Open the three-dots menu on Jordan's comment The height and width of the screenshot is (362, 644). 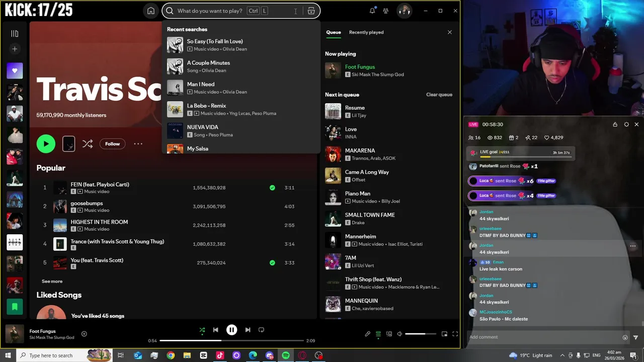[632, 246]
